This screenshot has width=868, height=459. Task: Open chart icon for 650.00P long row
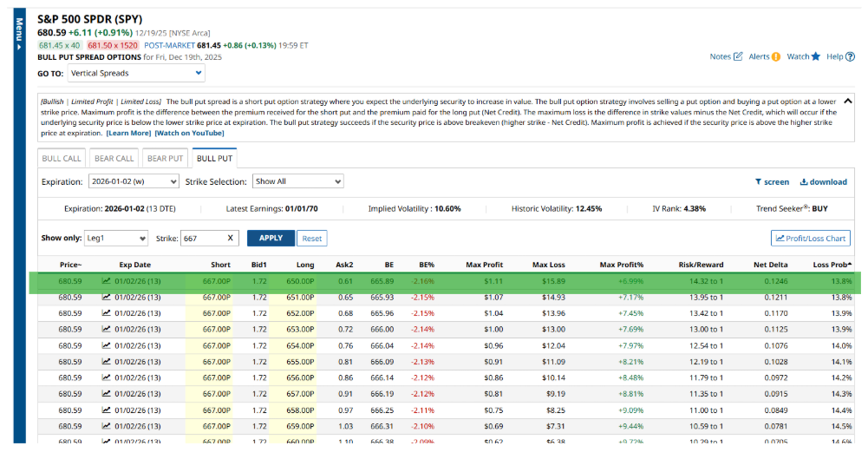pyautogui.click(x=106, y=281)
